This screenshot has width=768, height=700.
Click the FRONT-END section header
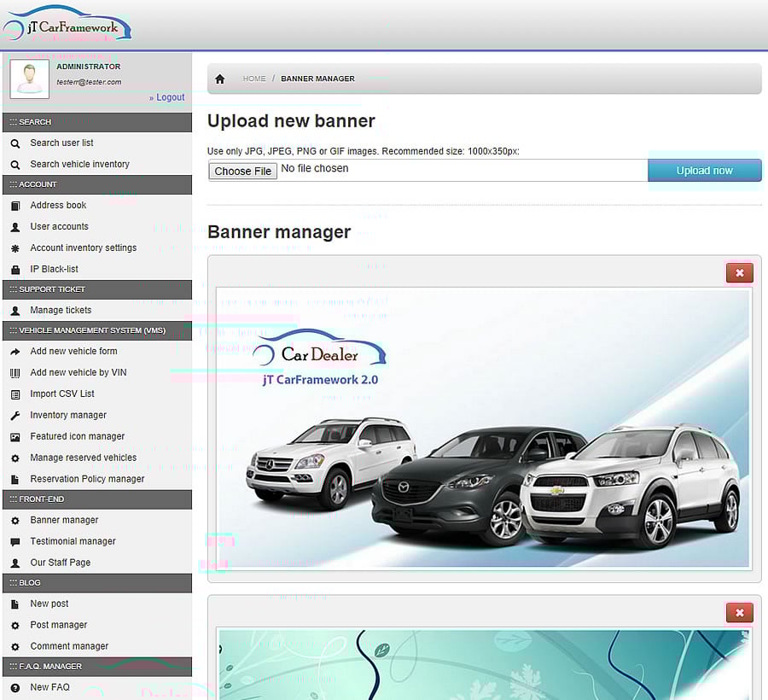[97, 499]
